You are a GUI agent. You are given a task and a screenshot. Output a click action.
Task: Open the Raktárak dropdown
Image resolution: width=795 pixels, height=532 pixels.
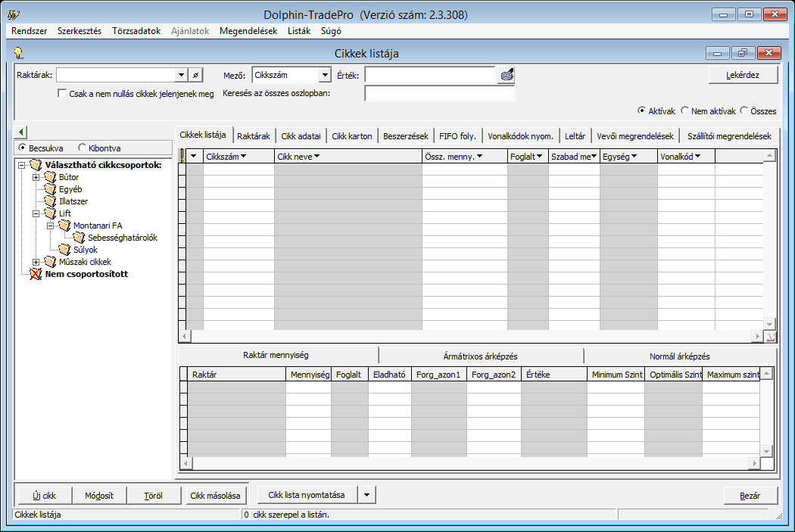(x=181, y=75)
